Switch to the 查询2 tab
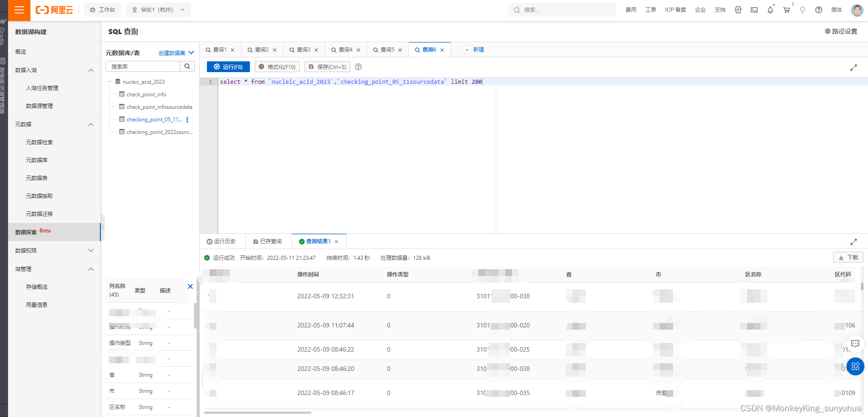This screenshot has width=868, height=417. pos(262,50)
